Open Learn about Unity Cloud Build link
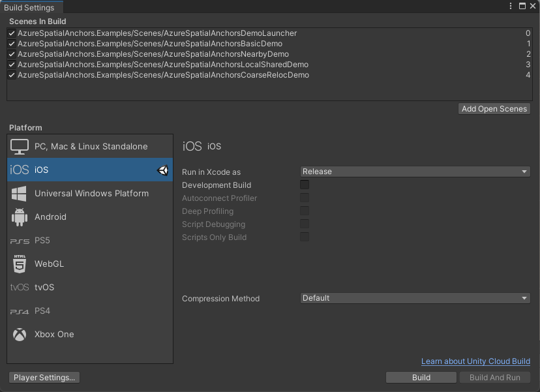Screen dimensions: 540x392 475,361
